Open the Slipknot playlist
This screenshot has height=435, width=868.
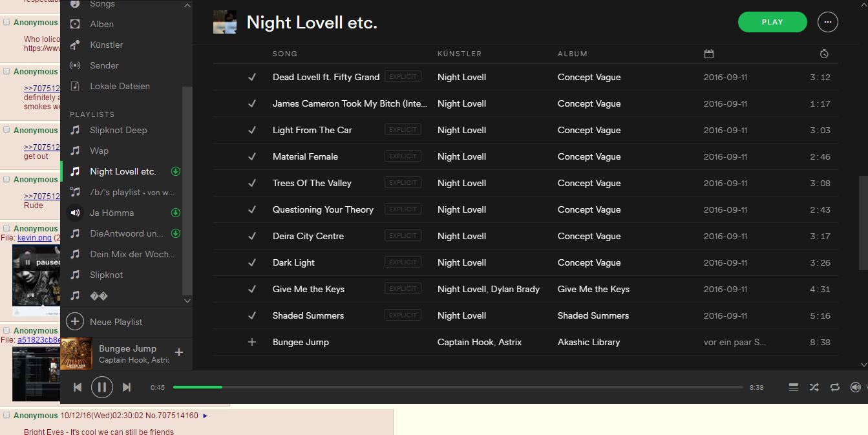click(106, 275)
